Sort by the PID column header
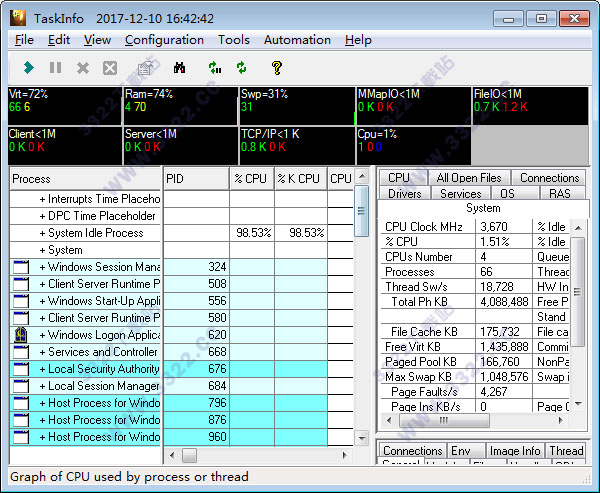Screen dimensions: 600x493 point(196,179)
